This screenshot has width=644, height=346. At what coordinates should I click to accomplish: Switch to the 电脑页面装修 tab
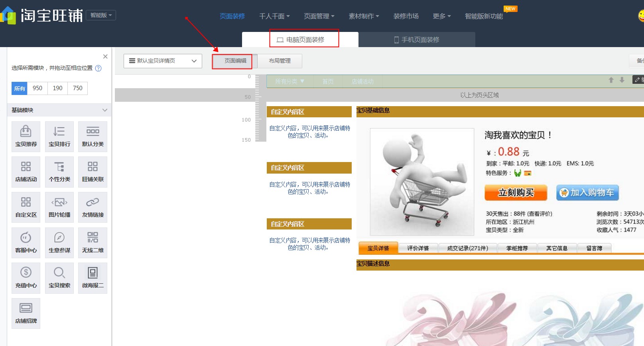coord(300,40)
